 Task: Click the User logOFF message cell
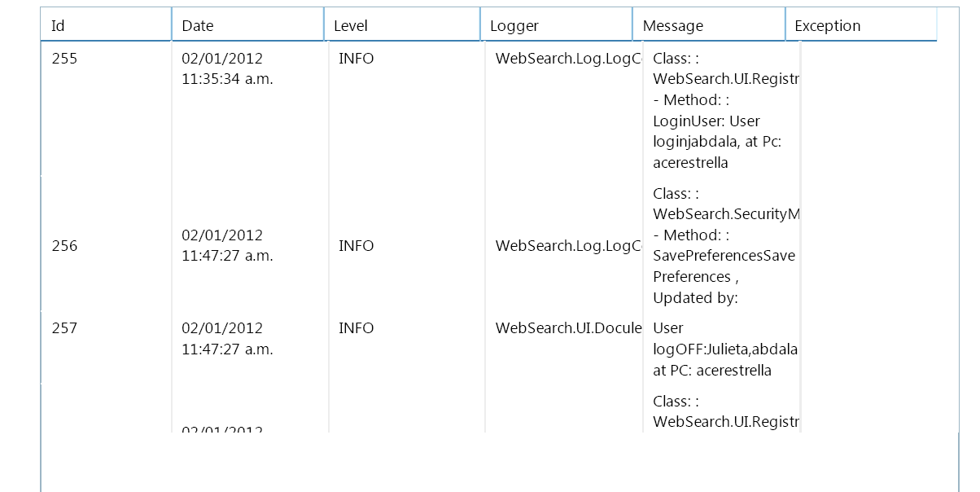(724, 349)
